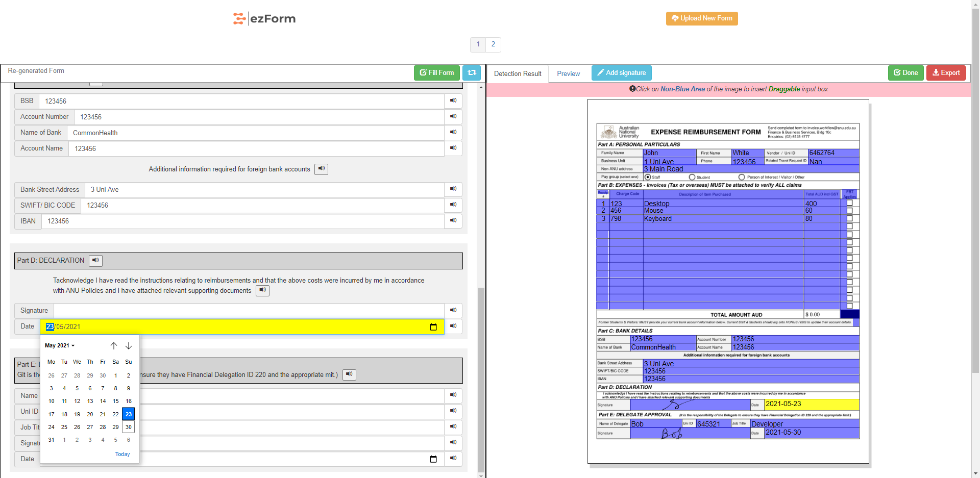The image size is (980, 478).
Task: Click the Upload New Form button
Action: 701,18
